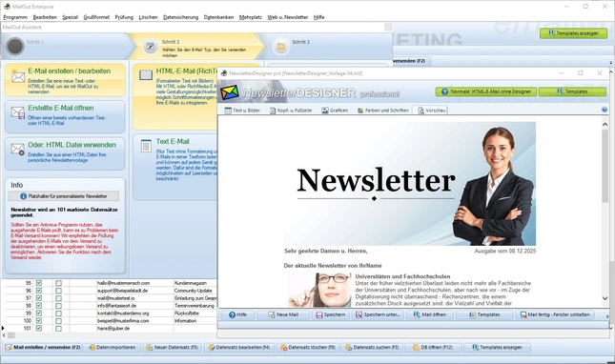Click Datensatz bearbeiten (F4) button

pos(239,347)
